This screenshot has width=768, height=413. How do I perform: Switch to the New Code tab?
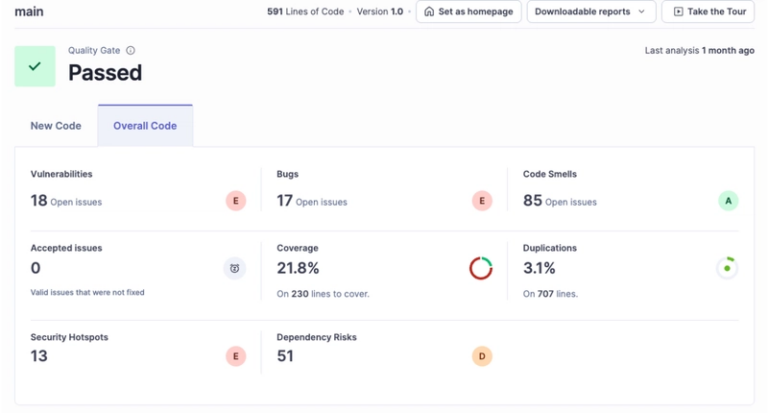(x=56, y=126)
